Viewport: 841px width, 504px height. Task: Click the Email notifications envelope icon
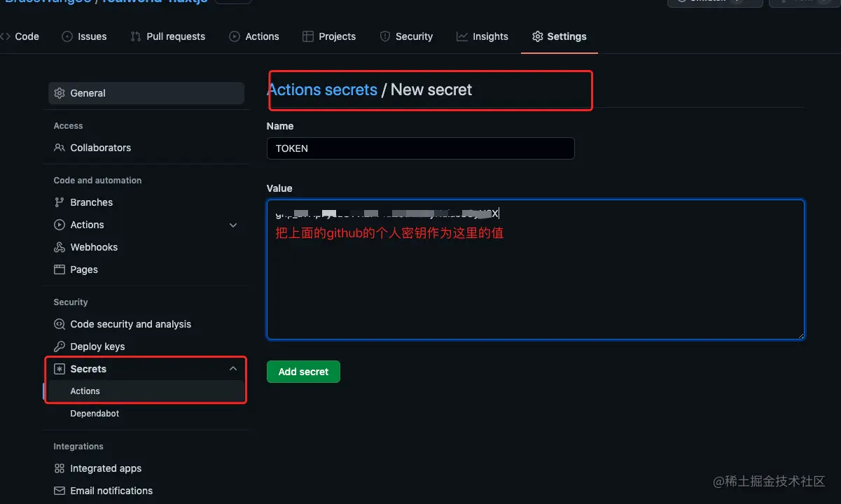point(60,491)
